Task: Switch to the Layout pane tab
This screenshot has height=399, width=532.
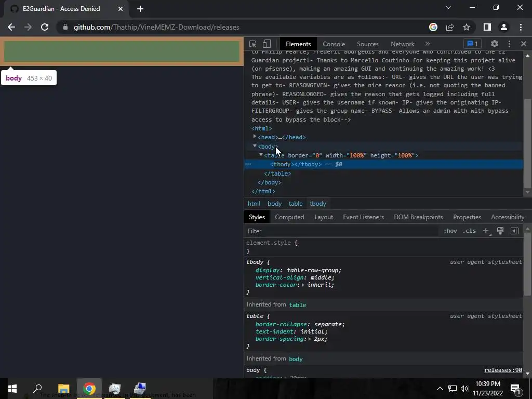Action: pyautogui.click(x=324, y=217)
